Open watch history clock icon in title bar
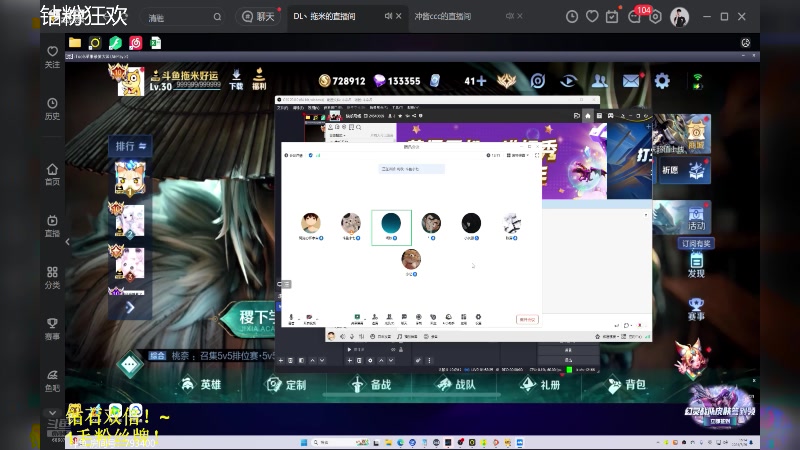Screen dimensions: 800x450 click(572, 17)
